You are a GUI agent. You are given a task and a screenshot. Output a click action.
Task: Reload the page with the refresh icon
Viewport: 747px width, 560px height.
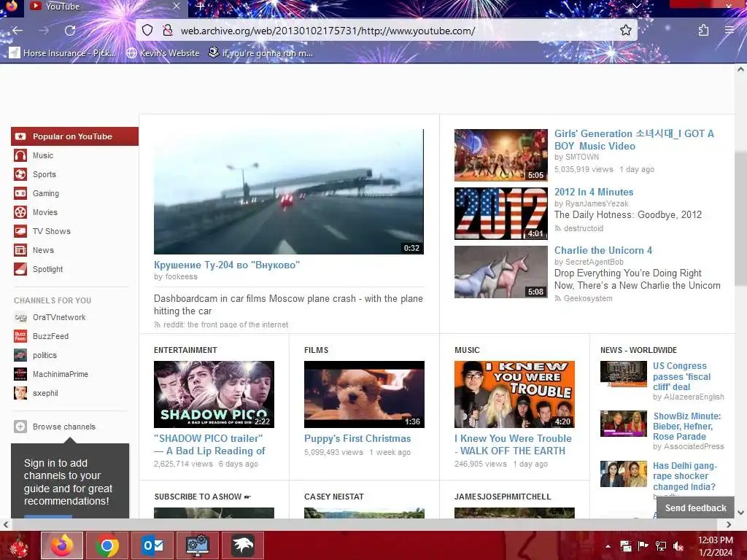coord(70,31)
